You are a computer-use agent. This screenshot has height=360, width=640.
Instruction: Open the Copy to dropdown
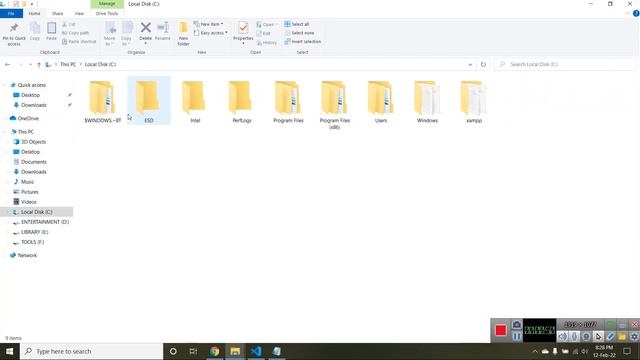(x=127, y=34)
